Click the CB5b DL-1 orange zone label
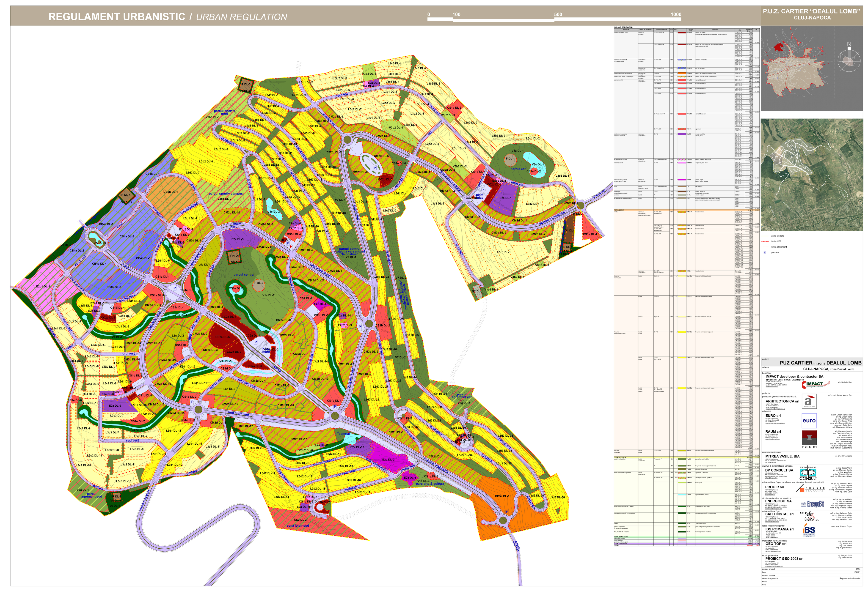868x591 pixels. (171, 192)
